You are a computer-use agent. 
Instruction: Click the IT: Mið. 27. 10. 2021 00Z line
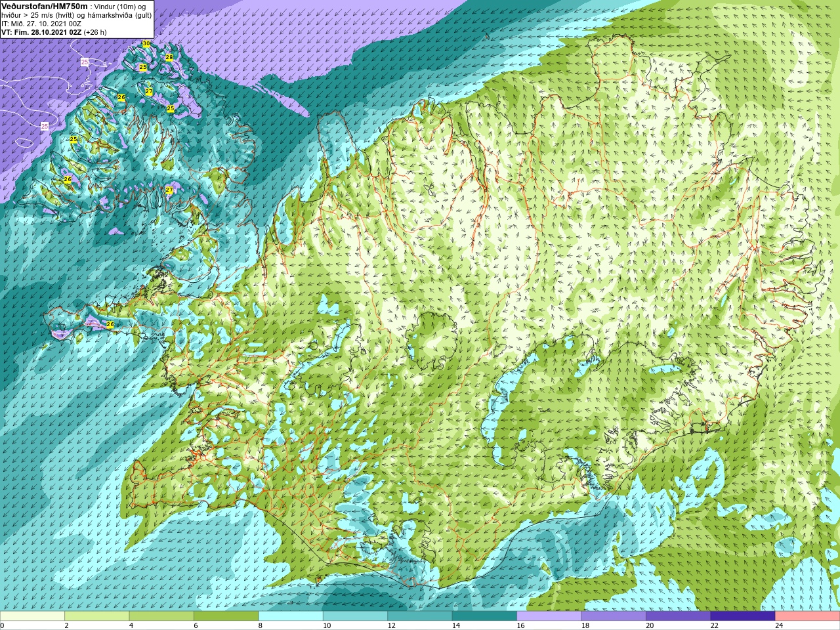click(41, 23)
